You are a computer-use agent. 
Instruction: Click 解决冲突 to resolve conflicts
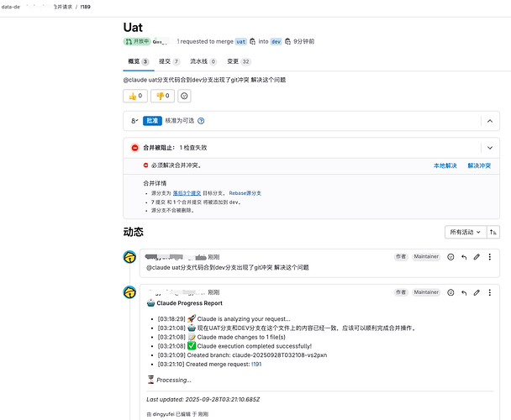(x=479, y=165)
